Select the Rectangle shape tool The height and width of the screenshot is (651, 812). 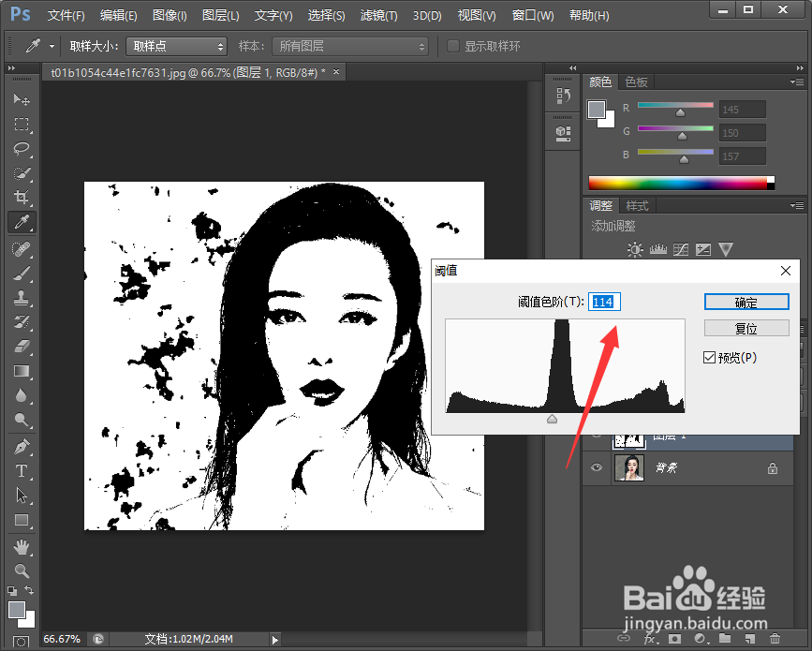coord(22,520)
